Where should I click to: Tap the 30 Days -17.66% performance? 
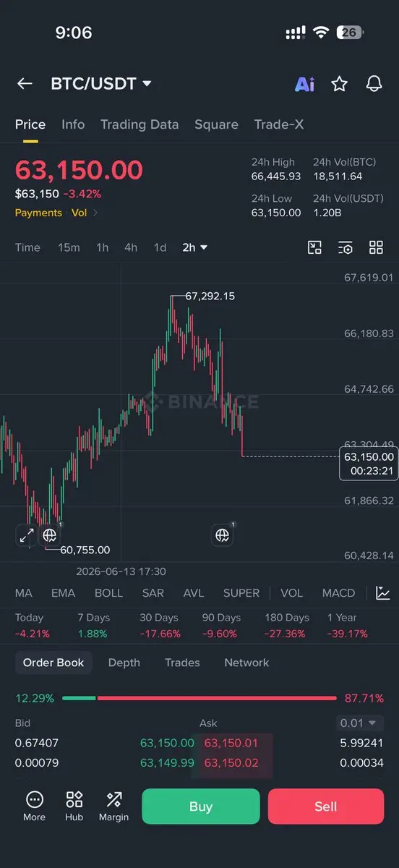(x=160, y=626)
